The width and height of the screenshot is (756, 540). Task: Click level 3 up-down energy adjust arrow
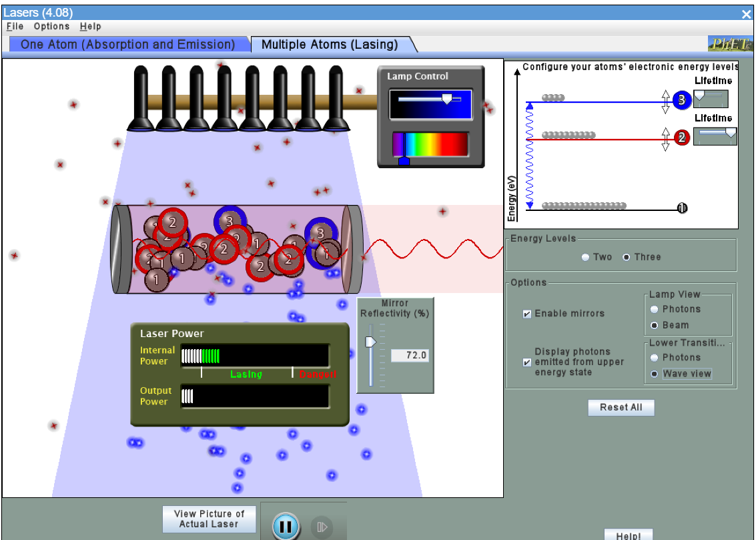(665, 101)
